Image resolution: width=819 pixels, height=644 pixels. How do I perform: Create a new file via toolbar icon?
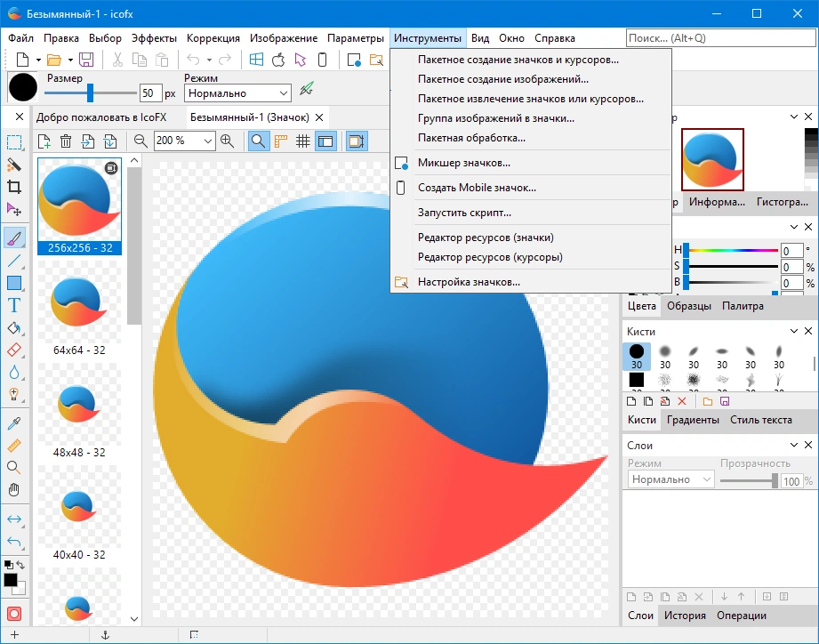click(22, 60)
